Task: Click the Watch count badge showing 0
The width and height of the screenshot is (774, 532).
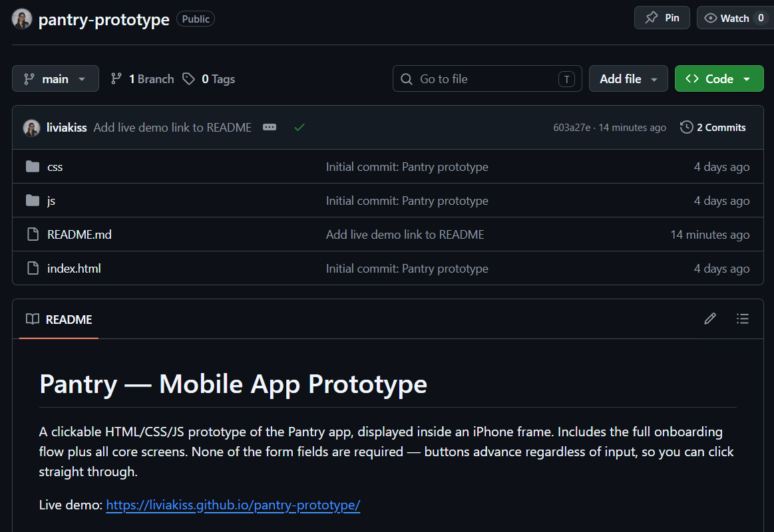Action: click(x=761, y=18)
